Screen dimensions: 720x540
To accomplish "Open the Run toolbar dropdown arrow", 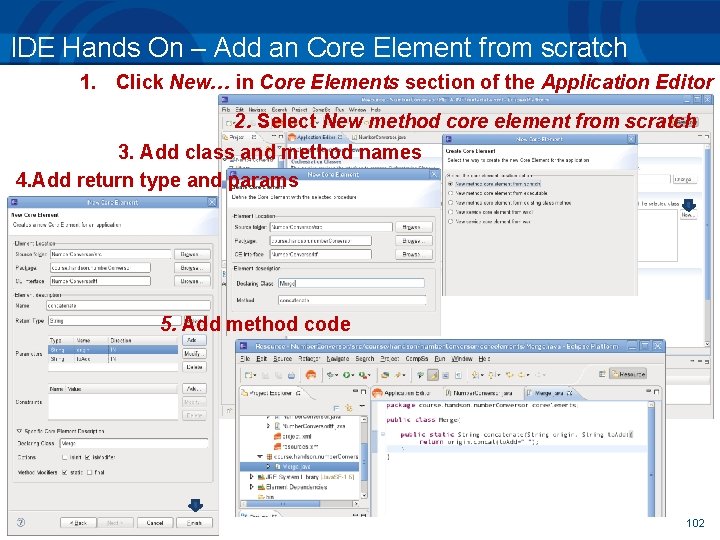I will pos(353,376).
